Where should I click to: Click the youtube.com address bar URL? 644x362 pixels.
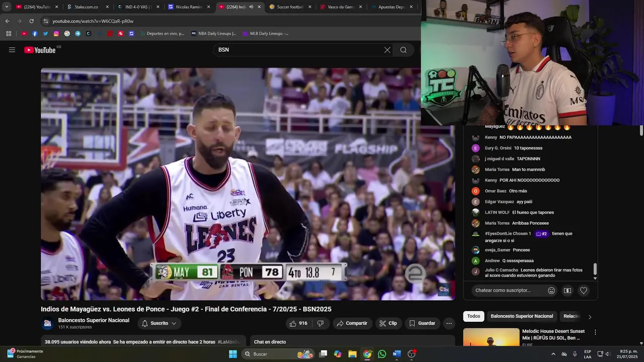pyautogui.click(x=93, y=21)
